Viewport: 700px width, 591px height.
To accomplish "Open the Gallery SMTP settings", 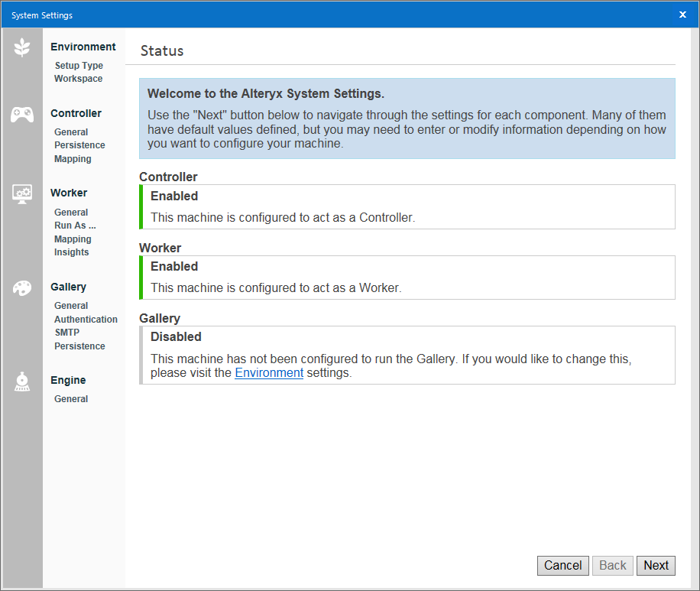I will (x=66, y=333).
